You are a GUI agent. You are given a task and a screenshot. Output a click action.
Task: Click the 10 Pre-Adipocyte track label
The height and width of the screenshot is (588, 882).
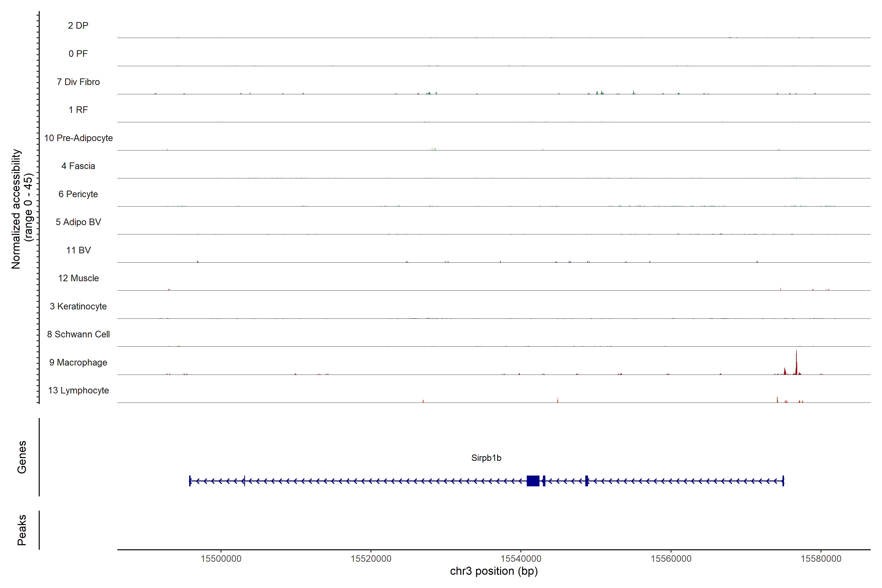click(78, 138)
